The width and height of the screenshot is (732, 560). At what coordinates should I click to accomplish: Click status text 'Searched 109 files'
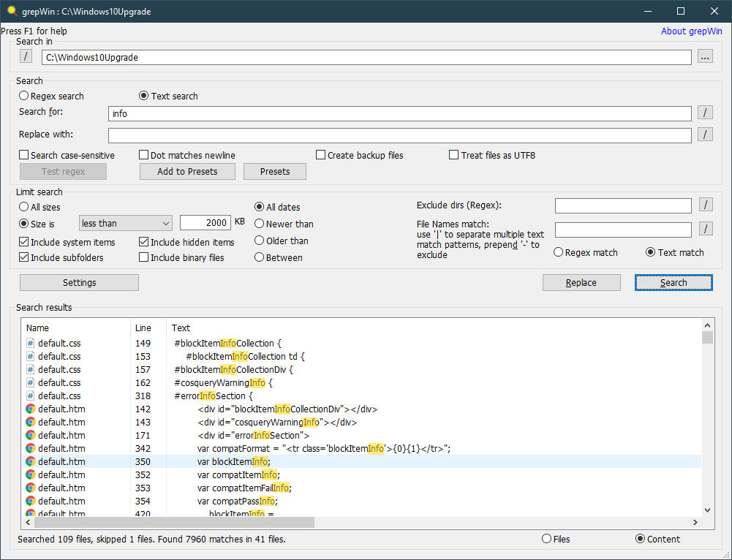click(x=55, y=539)
